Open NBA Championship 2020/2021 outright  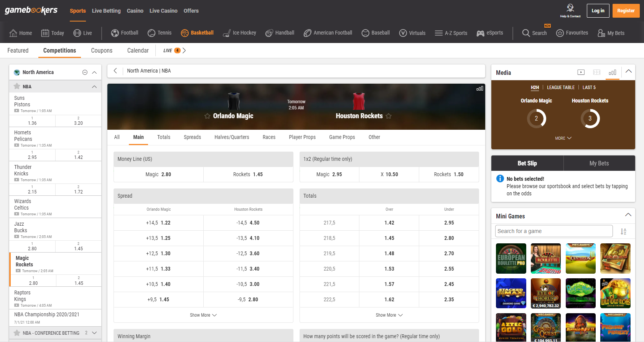pos(55,318)
